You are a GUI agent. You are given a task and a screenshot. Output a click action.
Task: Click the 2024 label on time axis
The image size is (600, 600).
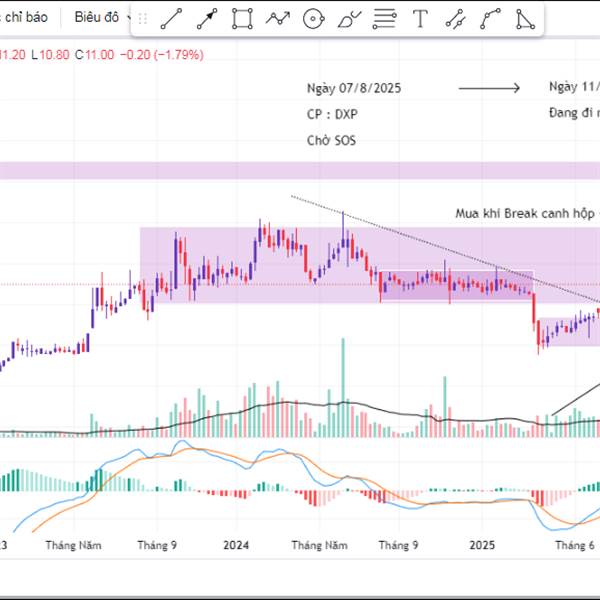coord(236,545)
